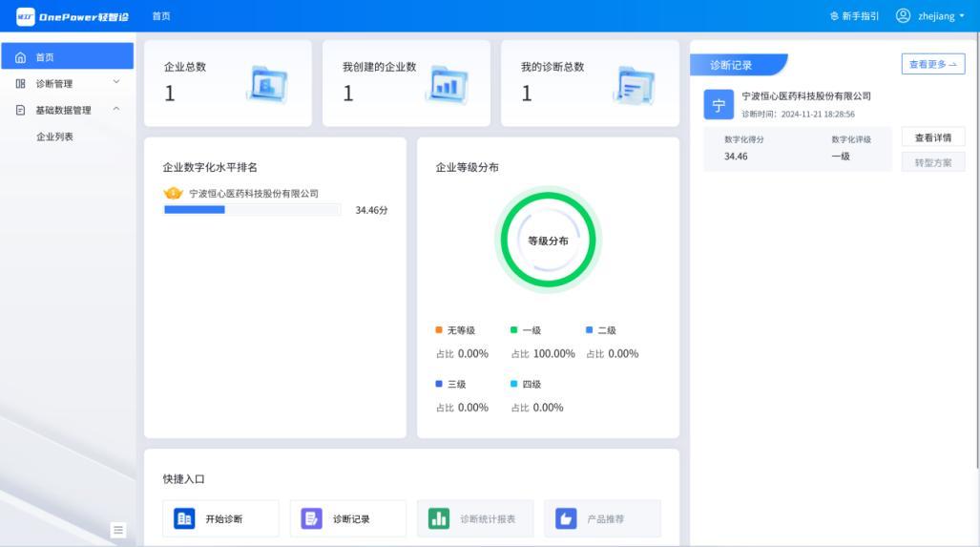This screenshot has width=980, height=547.
Task: Click the 我的诊断总数 document icon
Action: [635, 84]
